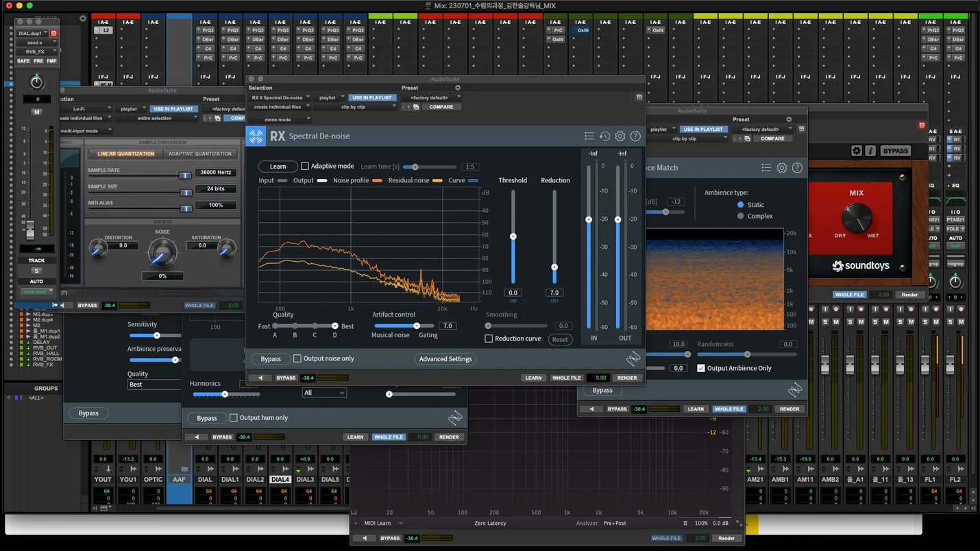
Task: Click the Reset button beside Reduction curve
Action: click(560, 339)
